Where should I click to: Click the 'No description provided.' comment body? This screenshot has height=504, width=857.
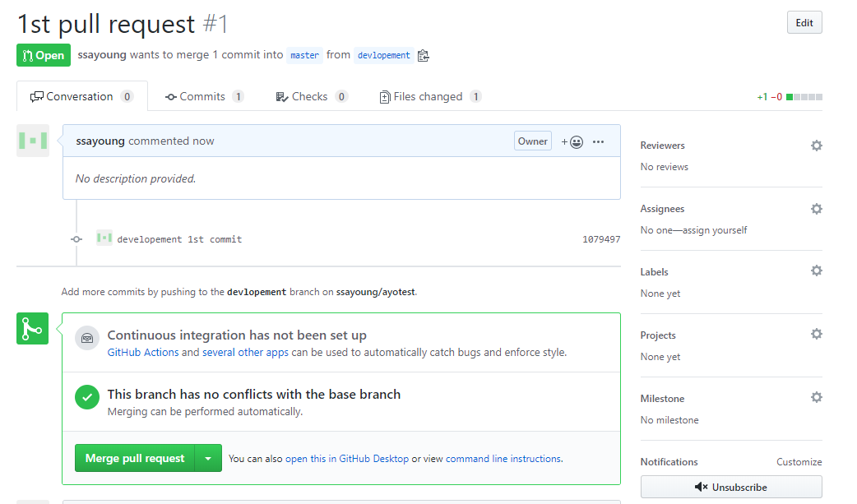point(136,178)
